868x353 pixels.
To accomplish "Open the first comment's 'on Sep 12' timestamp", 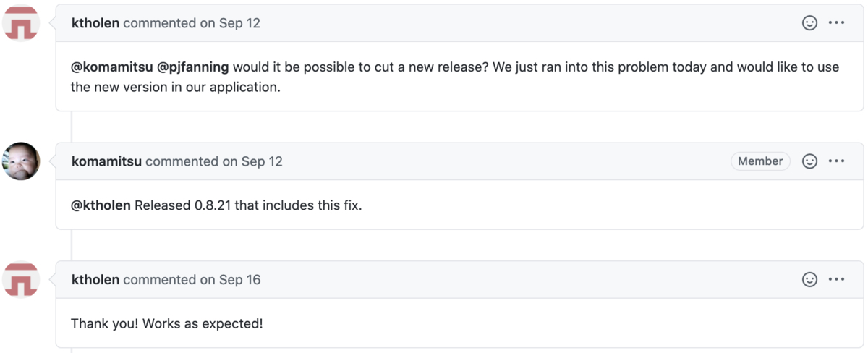I will click(x=230, y=23).
